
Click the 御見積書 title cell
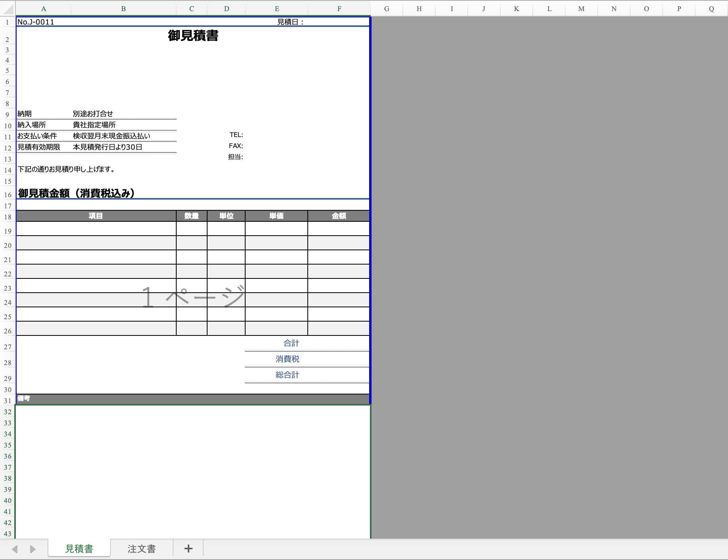point(193,36)
